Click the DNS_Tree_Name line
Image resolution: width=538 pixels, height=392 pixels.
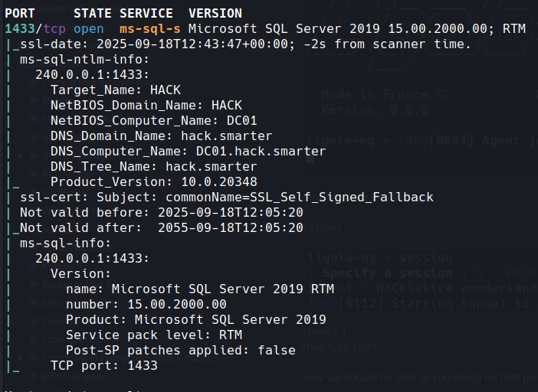[x=153, y=166]
